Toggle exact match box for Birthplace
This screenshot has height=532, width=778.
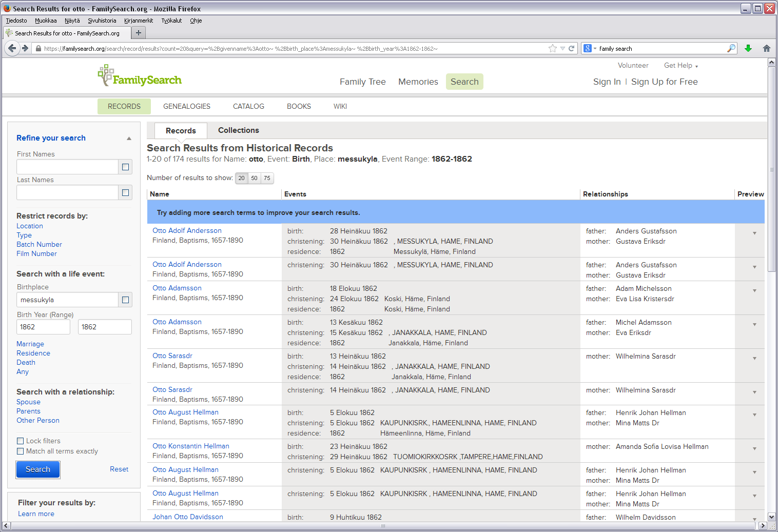[x=125, y=300]
